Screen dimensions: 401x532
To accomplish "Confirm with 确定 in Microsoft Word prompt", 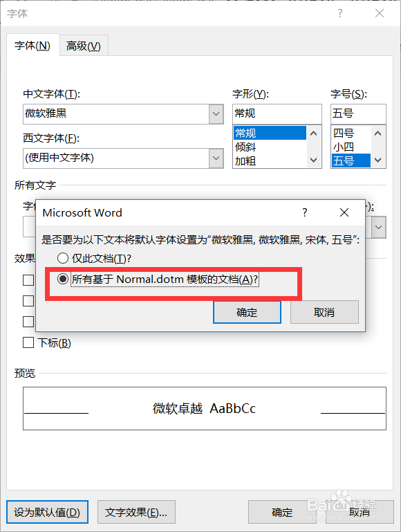I will 247,312.
